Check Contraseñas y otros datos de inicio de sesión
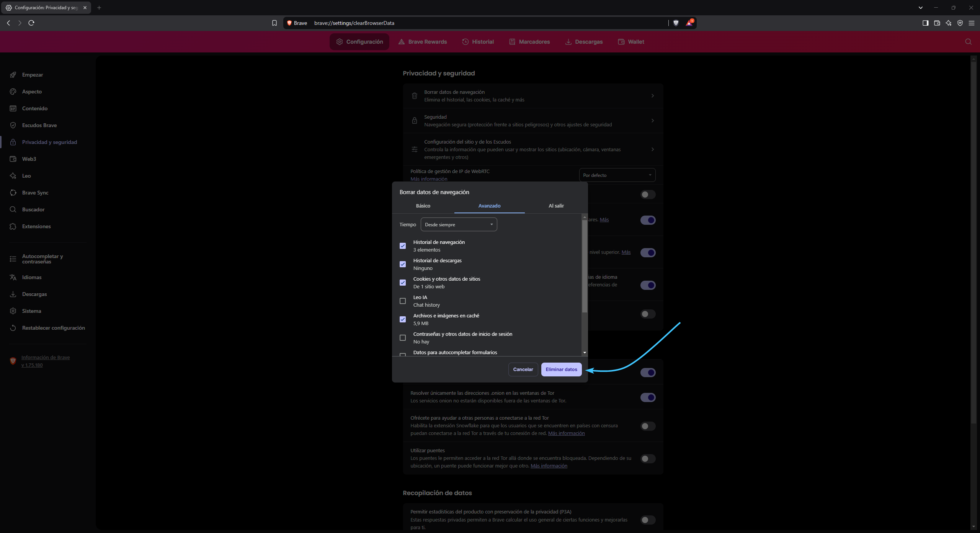Image resolution: width=980 pixels, height=533 pixels. pos(403,338)
